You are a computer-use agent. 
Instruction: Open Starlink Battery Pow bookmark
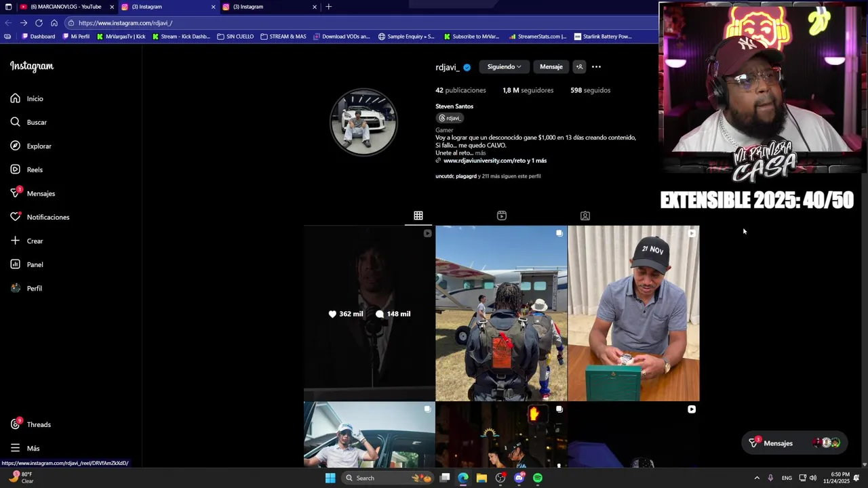pos(603,37)
